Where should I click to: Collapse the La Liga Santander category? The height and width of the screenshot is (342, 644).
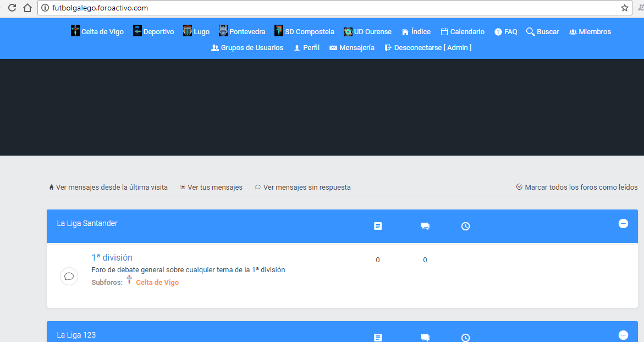coord(623,223)
